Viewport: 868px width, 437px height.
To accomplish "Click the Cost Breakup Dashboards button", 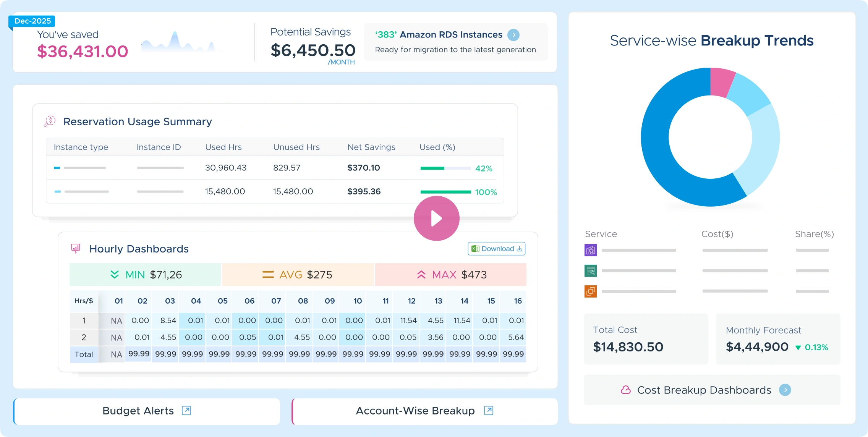I will pyautogui.click(x=704, y=390).
